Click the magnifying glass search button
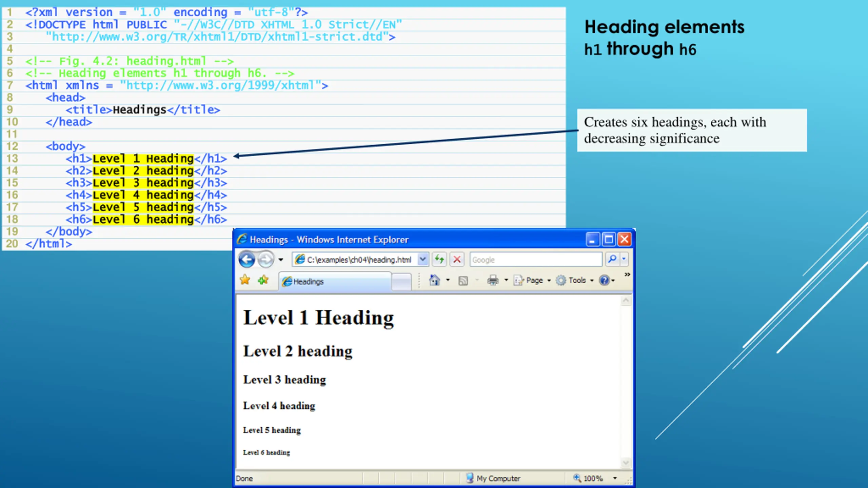868x488 pixels. (x=612, y=260)
